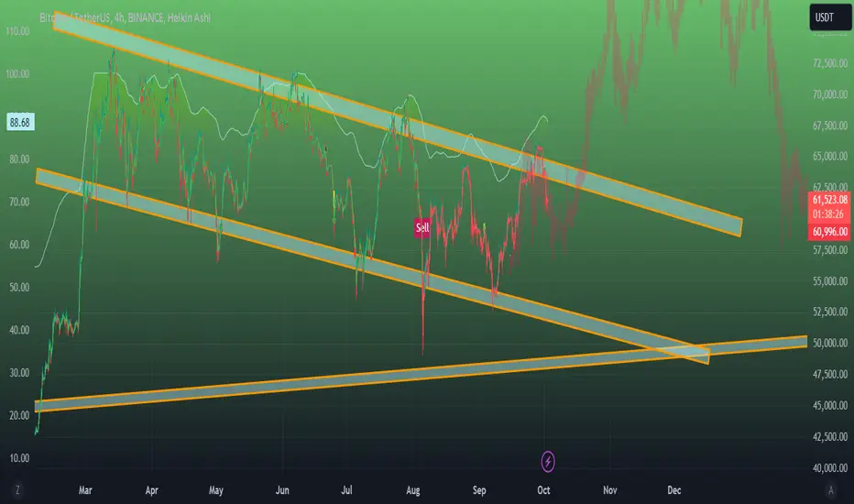This screenshot has height=504, width=854.
Task: Click the May label on time axis
Action: (216, 490)
